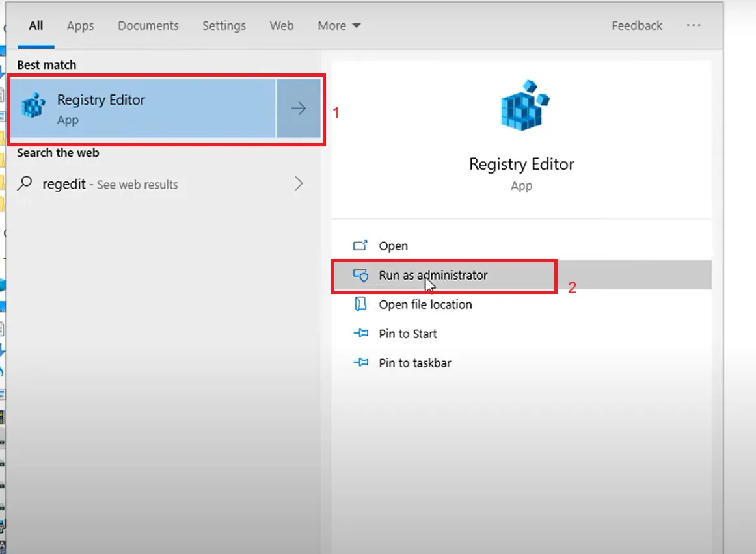Click the Feedback button

[x=636, y=25]
